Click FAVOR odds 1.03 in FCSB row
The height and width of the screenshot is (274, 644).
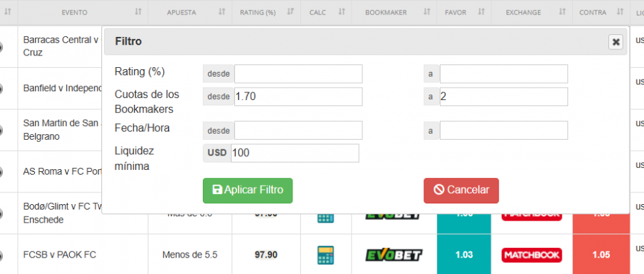(x=464, y=255)
